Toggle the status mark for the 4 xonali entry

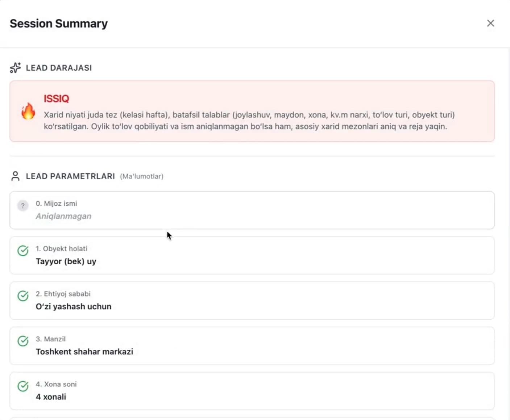23,386
